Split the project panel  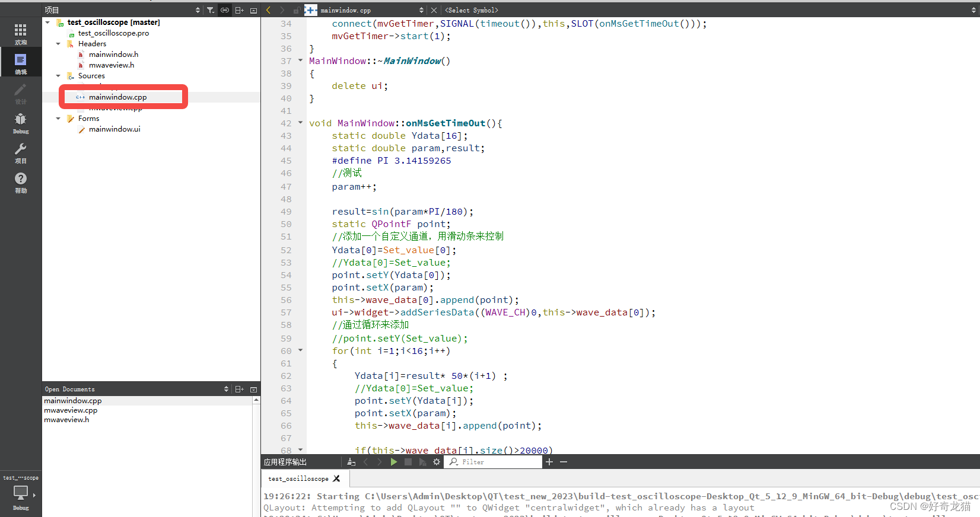[x=239, y=10]
